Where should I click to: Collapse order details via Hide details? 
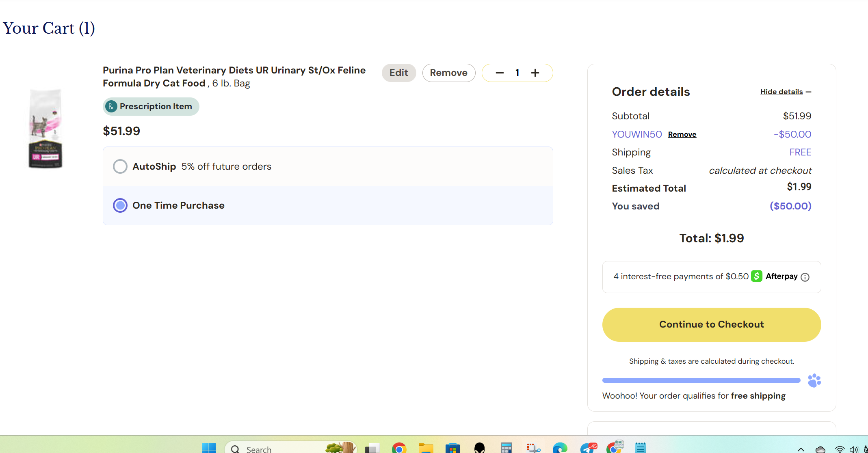coord(786,92)
